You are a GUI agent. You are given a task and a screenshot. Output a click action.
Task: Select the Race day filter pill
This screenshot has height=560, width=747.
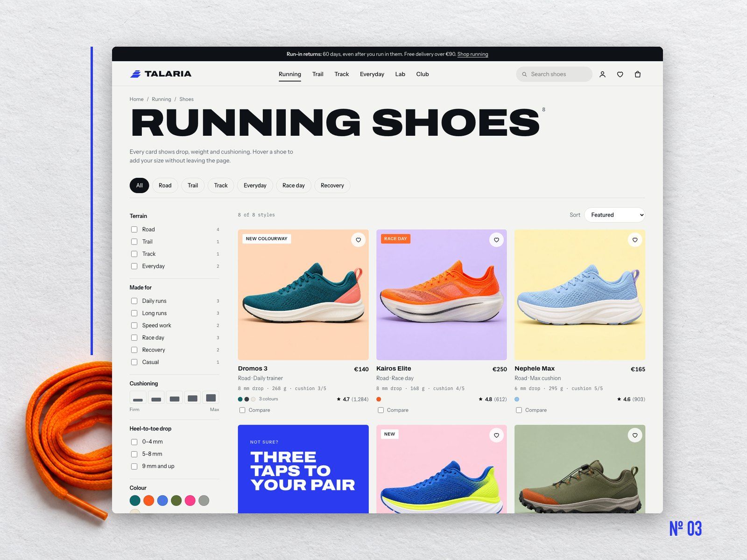pyautogui.click(x=294, y=185)
